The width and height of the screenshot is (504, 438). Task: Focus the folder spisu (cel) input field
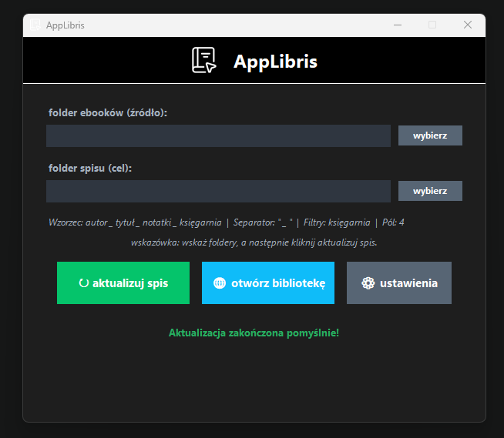pyautogui.click(x=218, y=191)
